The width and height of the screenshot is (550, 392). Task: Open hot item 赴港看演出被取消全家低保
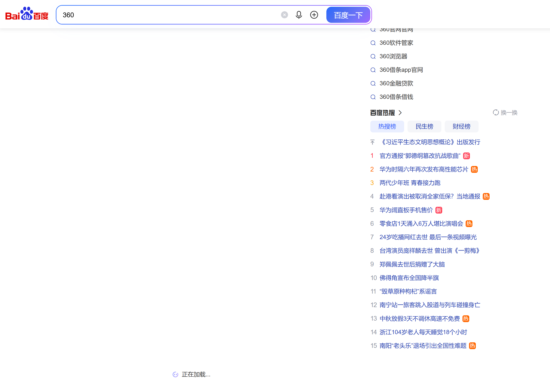pyautogui.click(x=430, y=196)
